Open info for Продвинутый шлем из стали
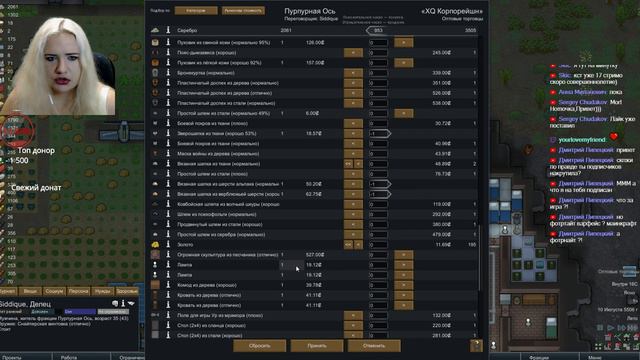The image size is (640, 360). point(168,224)
